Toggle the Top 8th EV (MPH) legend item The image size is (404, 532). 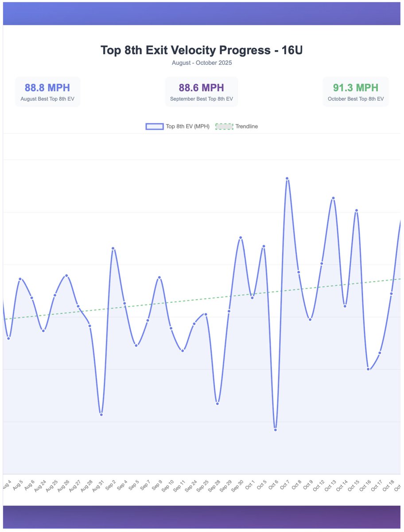coord(178,126)
